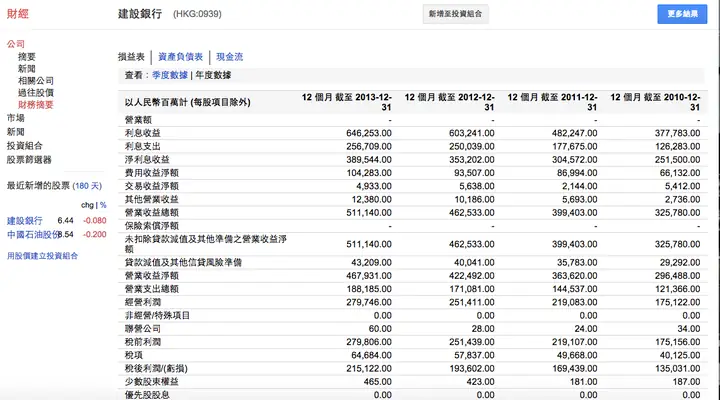Select row label 非經營/特殊項目
720x400 pixels.
coord(157,315)
